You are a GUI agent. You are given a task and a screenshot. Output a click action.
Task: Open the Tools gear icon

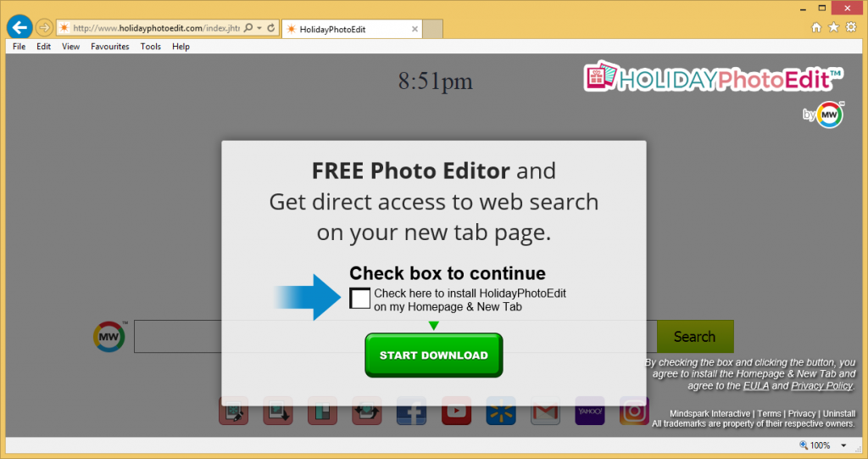tap(851, 27)
